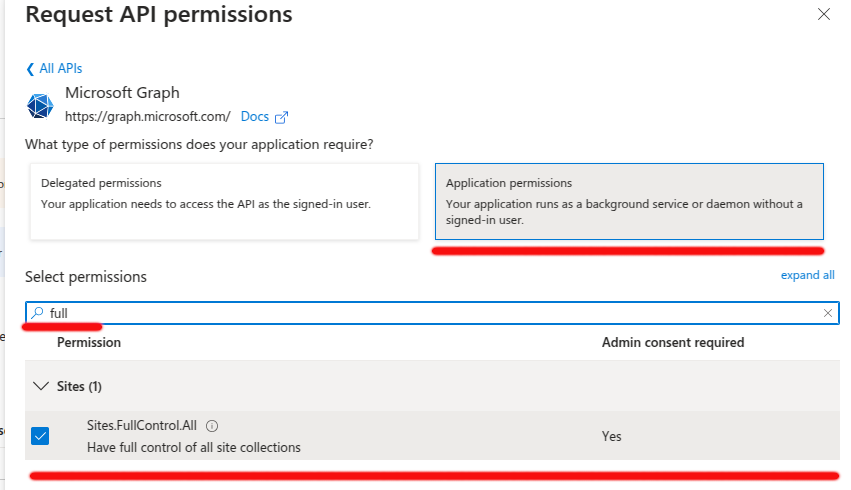Uncheck the Sites.FullControl.All checkbox
851x490 pixels.
[x=40, y=436]
